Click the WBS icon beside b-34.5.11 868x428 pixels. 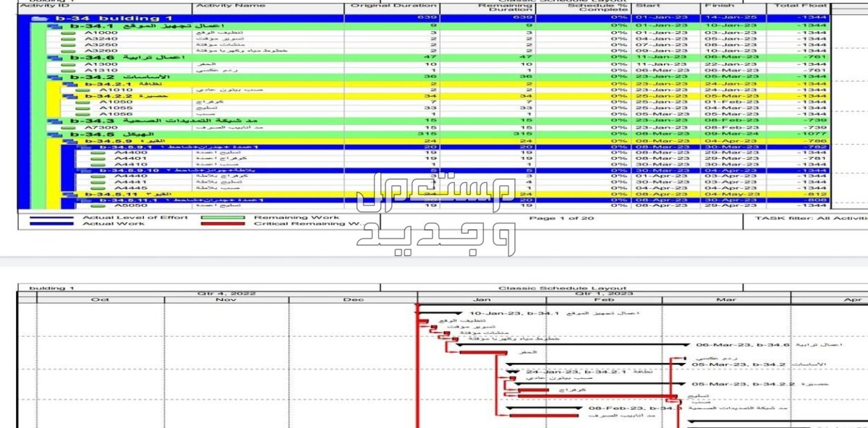69,194
